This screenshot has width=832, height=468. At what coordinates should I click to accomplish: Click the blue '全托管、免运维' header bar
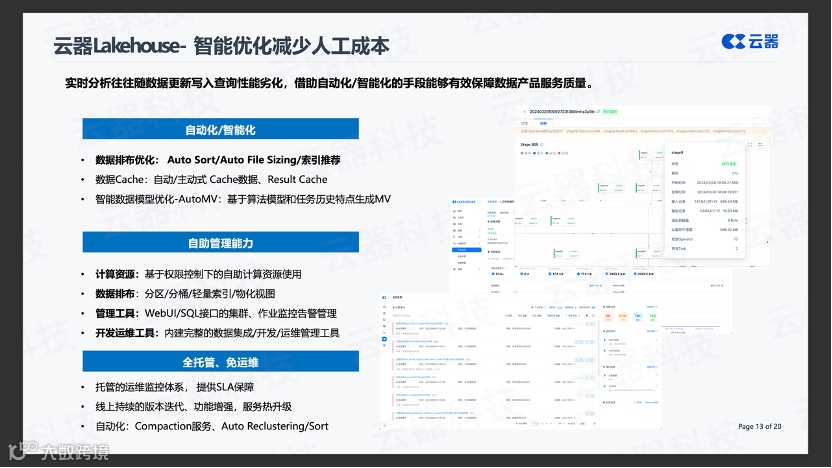[220, 362]
